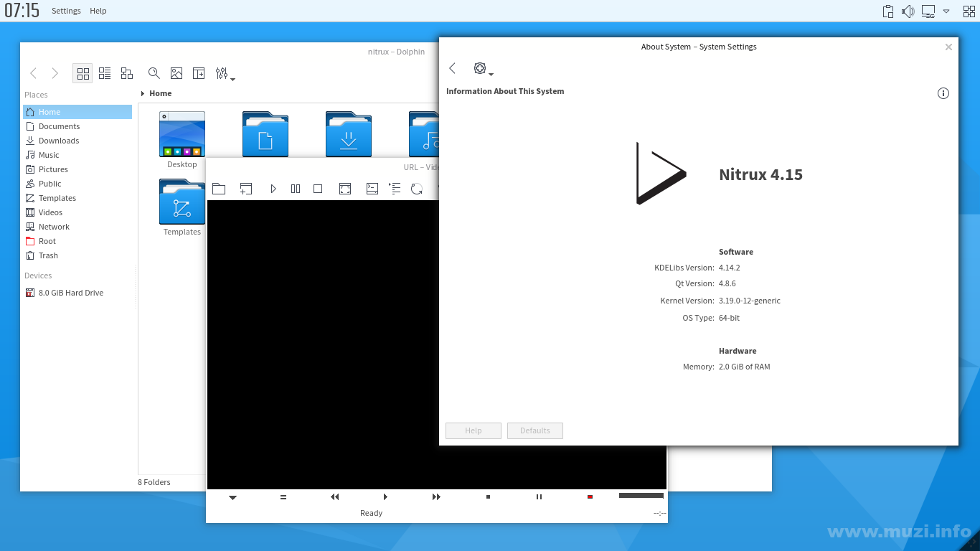Click the volume slider in video player
This screenshot has height=551, width=980.
point(641,496)
